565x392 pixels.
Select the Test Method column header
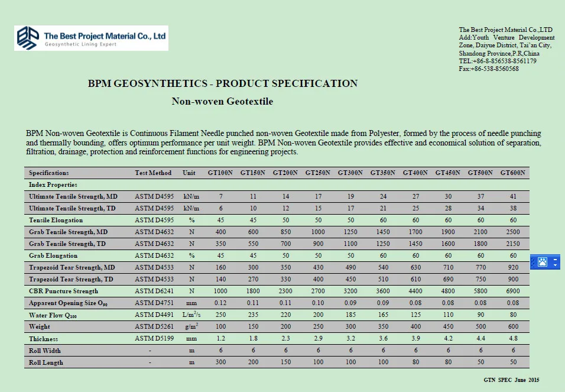click(x=152, y=173)
